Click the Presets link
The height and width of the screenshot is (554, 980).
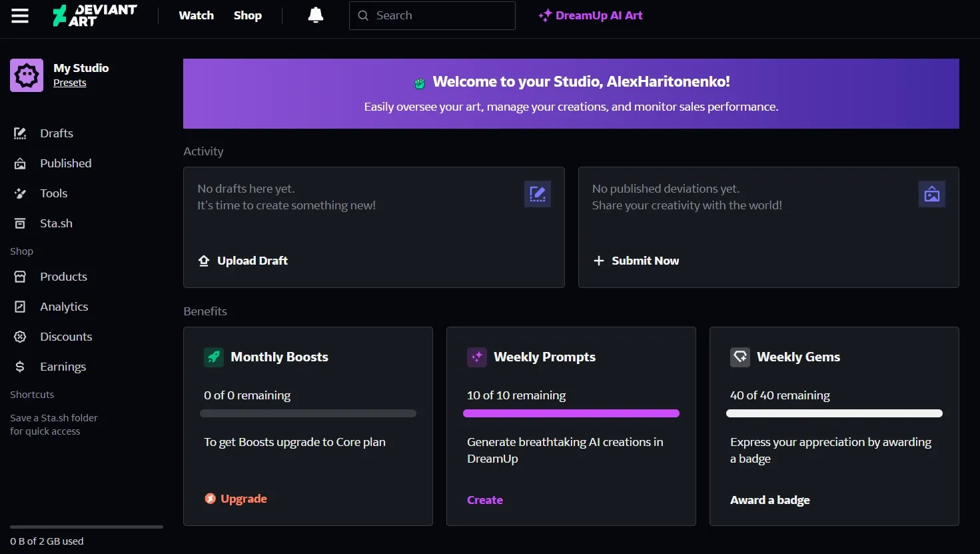pyautogui.click(x=70, y=83)
